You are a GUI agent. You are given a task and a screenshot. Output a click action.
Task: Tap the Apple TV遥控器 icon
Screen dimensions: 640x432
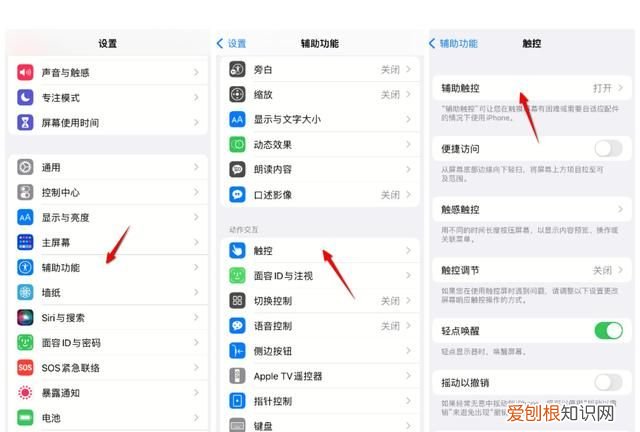point(237,376)
